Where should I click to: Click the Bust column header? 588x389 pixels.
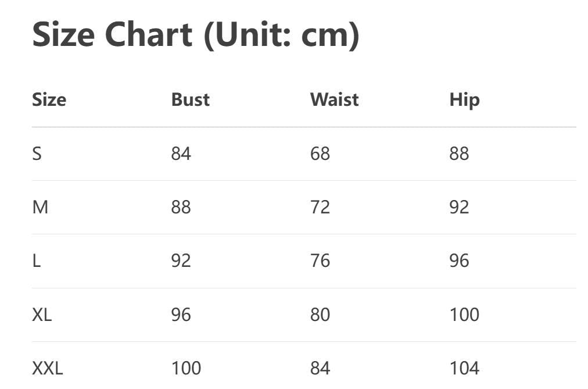click(190, 99)
